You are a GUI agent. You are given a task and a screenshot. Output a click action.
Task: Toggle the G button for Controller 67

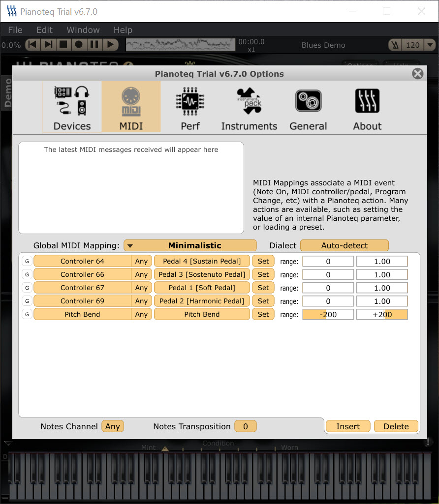pyautogui.click(x=27, y=288)
